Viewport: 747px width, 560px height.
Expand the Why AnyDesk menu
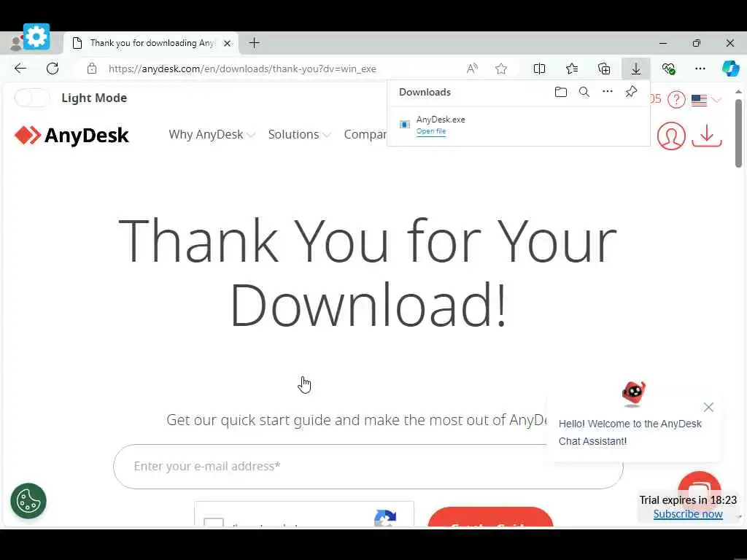coord(212,135)
